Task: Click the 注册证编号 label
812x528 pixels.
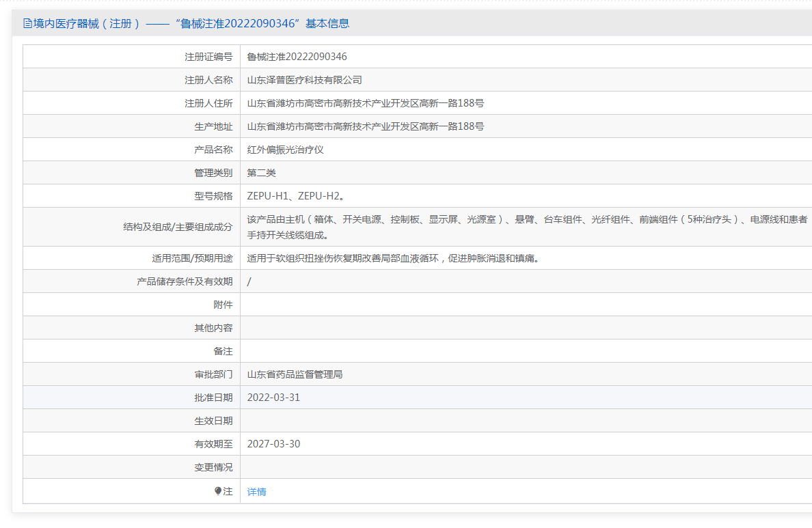Action: point(208,57)
